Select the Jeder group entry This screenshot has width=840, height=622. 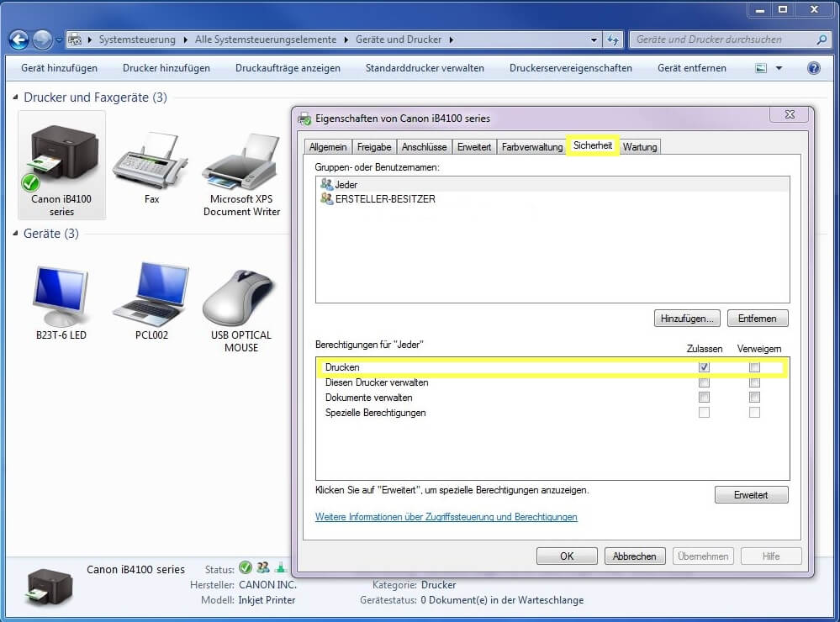pos(552,185)
